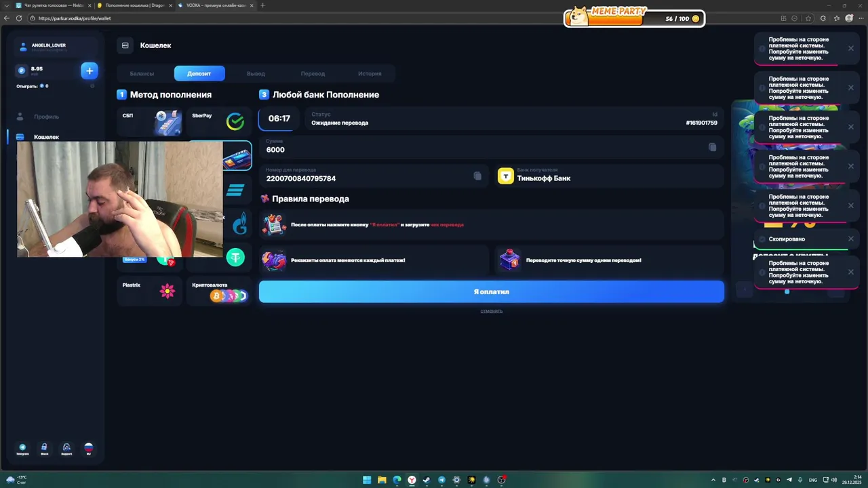
Task: Click the wallet icon beside Кошелек heading
Action: [125, 45]
